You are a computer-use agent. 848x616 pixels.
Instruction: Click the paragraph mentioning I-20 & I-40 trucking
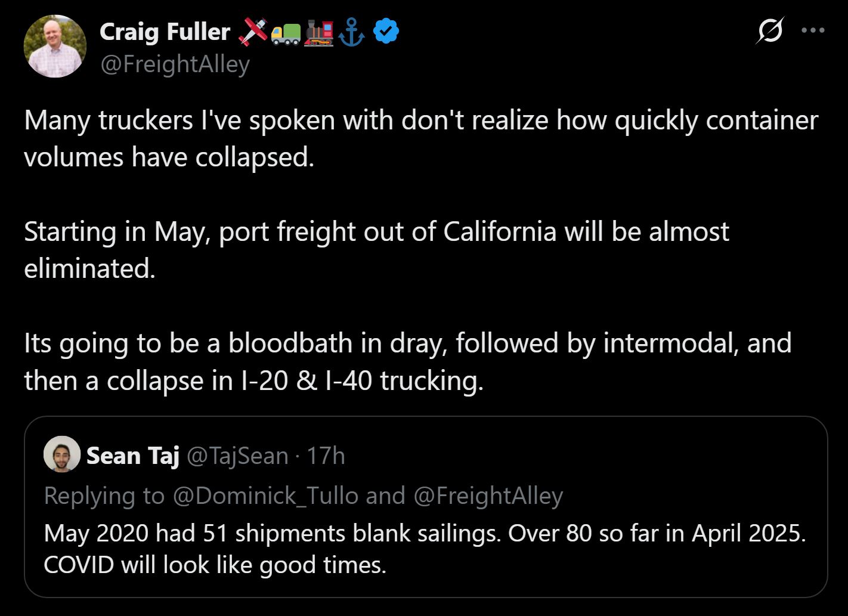tap(407, 361)
